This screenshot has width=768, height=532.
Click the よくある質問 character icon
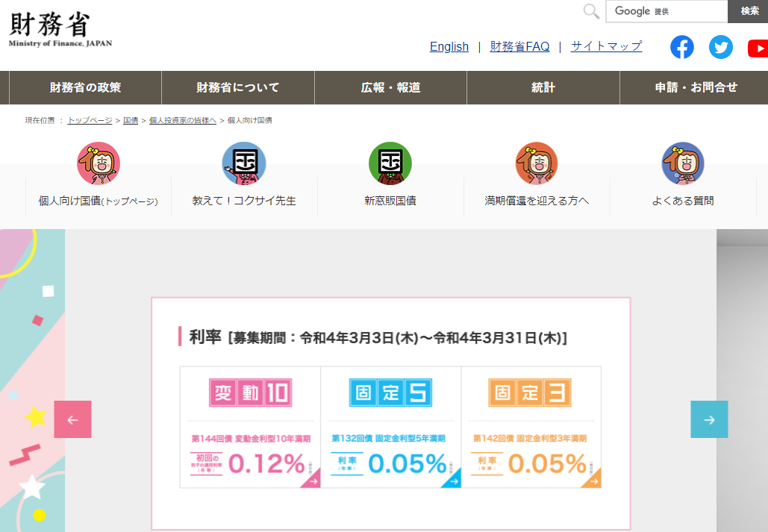(x=683, y=163)
